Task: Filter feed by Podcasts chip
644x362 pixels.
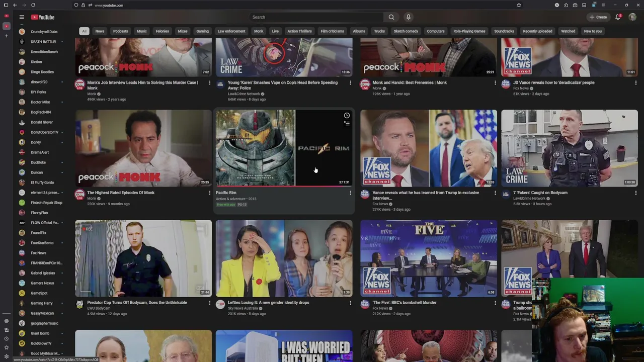Action: (x=120, y=31)
